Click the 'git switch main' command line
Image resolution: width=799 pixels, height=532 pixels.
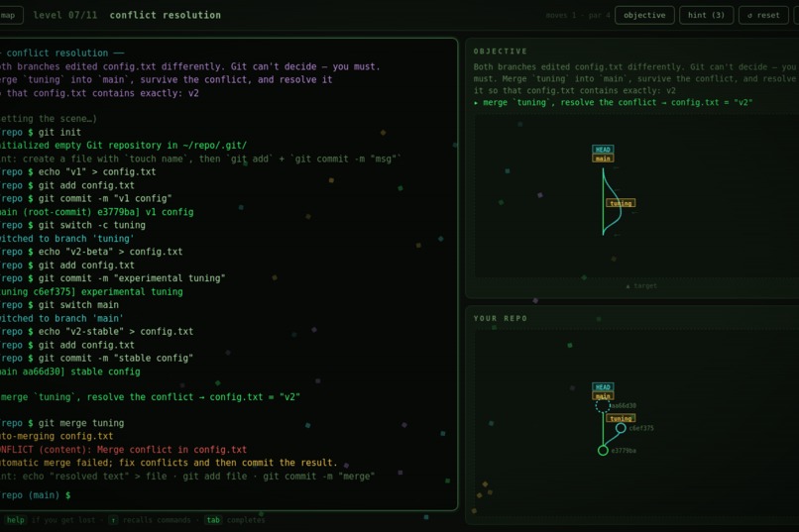click(59, 305)
